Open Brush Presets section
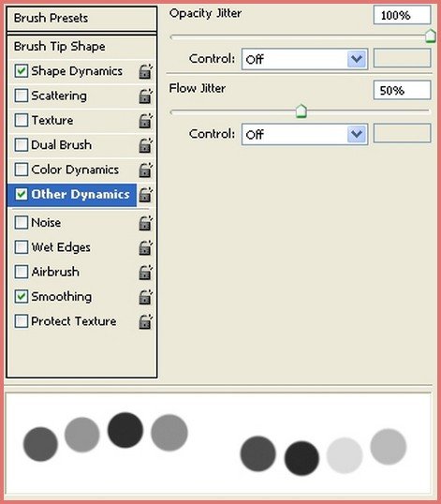The width and height of the screenshot is (441, 504). pos(81,19)
